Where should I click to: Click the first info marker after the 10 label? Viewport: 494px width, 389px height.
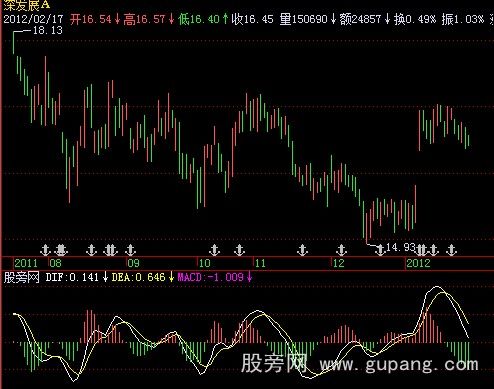(215, 250)
